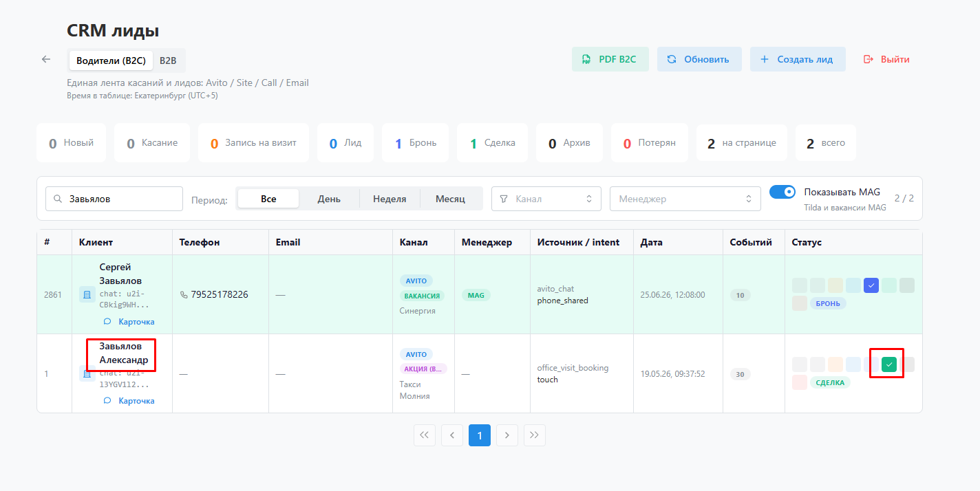Open the Менеджер filter dropdown

pos(685,199)
